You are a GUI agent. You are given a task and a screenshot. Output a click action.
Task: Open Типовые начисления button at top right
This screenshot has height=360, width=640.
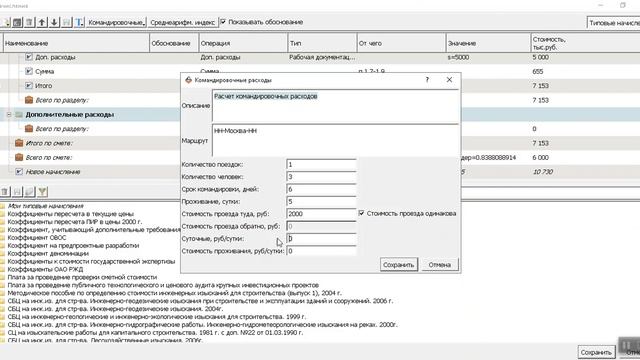pos(613,23)
